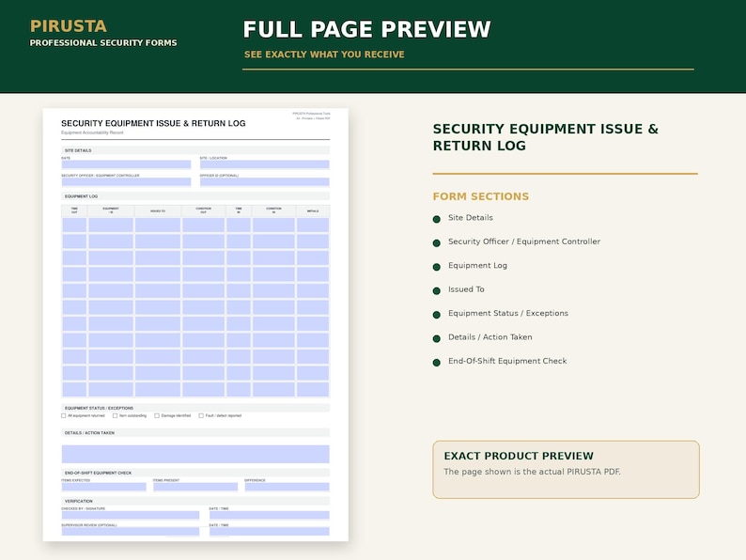This screenshot has height=560, width=746.
Task: Click 'Professional Security Forms' tagline
Action: [103, 43]
